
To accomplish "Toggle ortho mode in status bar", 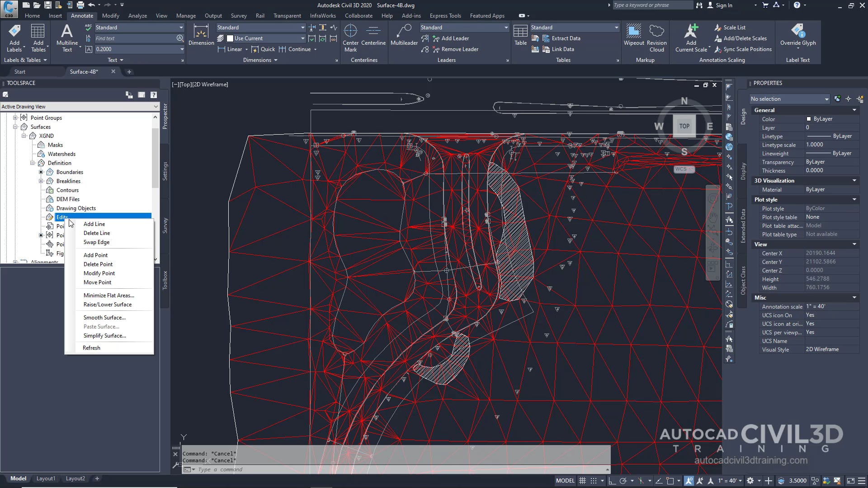I will pos(612,481).
